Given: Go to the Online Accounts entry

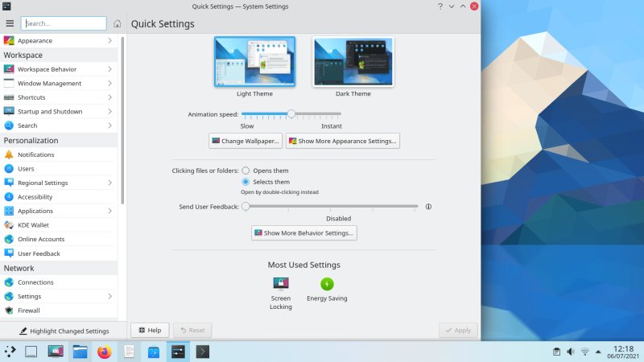Looking at the screenshot, I should pyautogui.click(x=40, y=239).
